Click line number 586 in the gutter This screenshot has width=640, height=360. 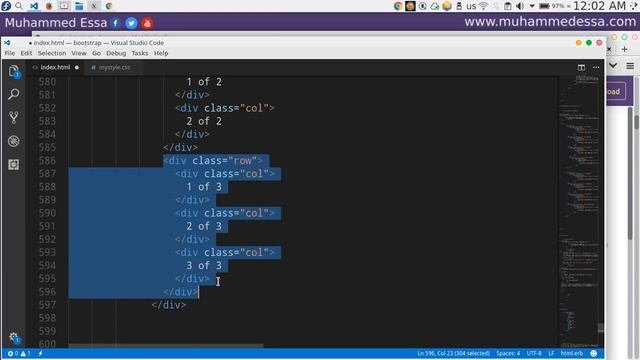point(47,160)
